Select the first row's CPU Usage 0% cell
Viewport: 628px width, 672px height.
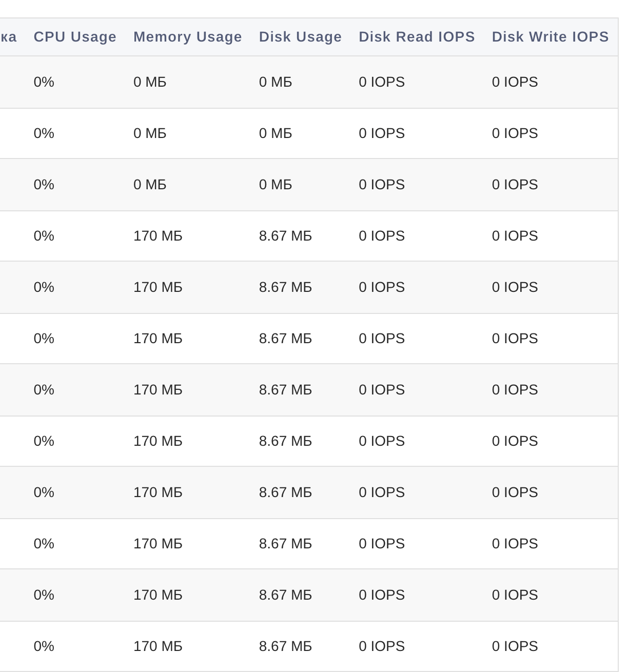pos(44,82)
